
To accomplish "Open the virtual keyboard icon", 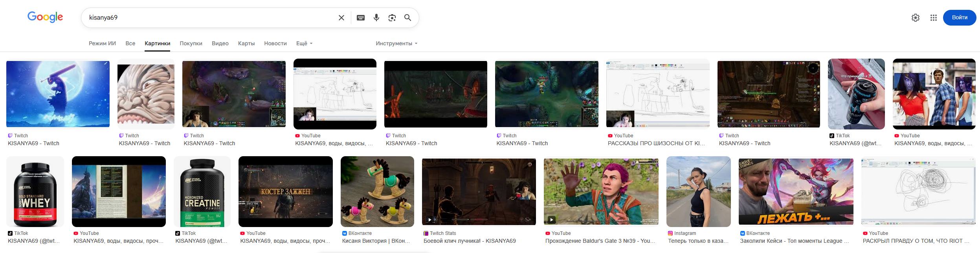I will 361,18.
